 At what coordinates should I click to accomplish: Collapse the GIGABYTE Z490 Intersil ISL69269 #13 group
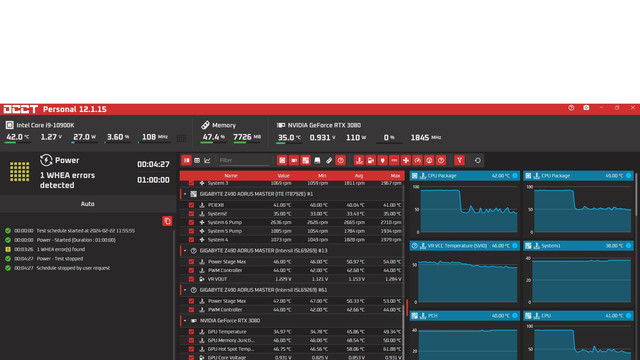pyautogui.click(x=185, y=251)
